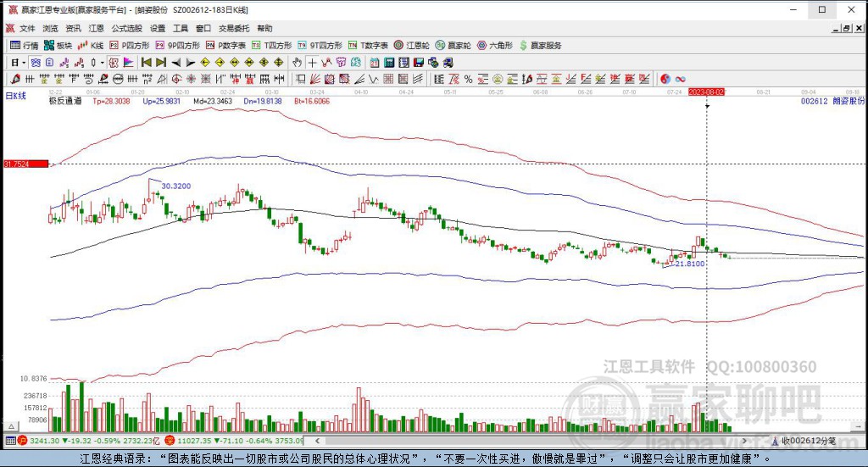
Task: Open the 文件 menu
Action: click(x=27, y=28)
